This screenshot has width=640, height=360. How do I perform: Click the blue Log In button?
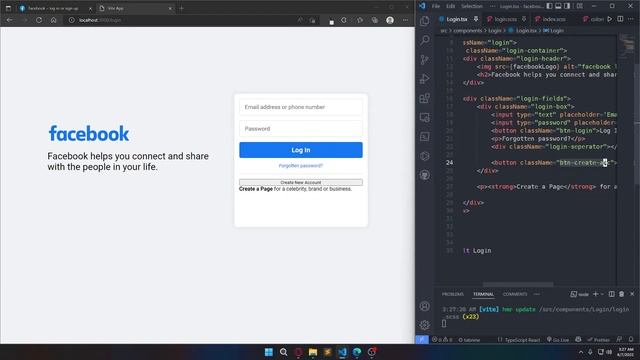click(x=301, y=150)
